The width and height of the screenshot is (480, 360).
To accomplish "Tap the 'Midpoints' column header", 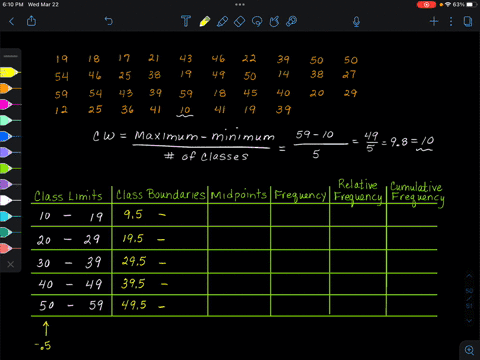I will (239, 194).
